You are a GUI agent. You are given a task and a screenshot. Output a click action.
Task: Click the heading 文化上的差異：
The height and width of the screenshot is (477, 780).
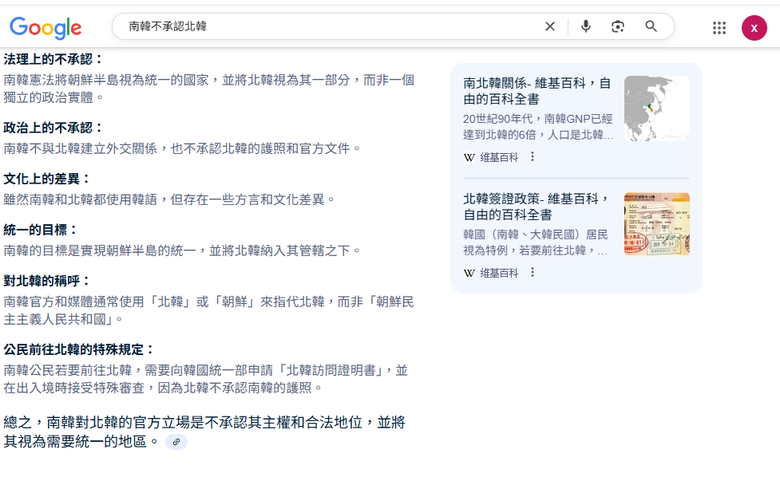[47, 179]
